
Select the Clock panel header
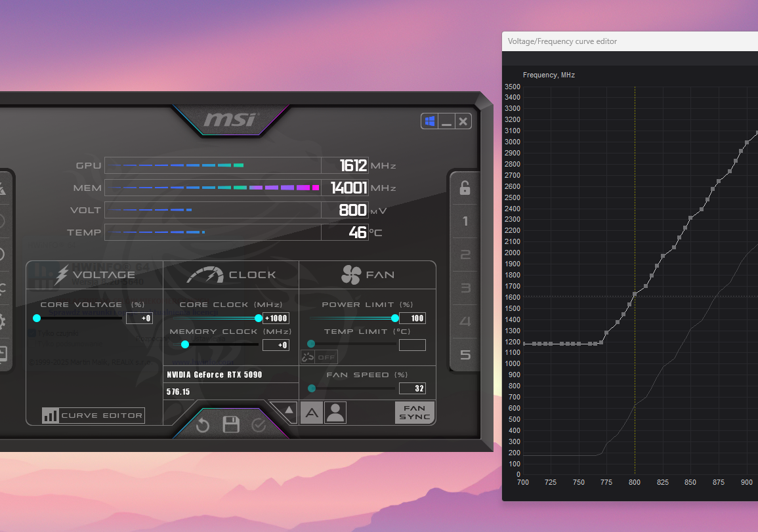231,275
